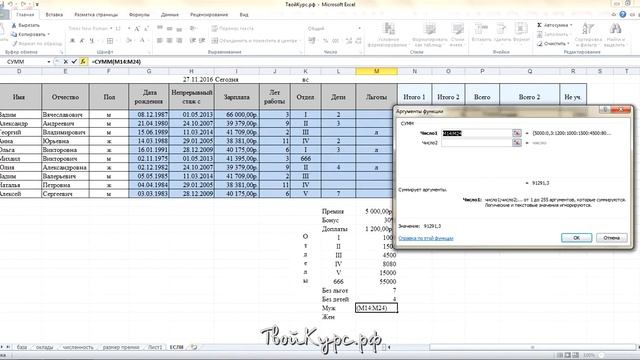Open Conditional Formatting (Условное форматирование)

(x=388, y=34)
